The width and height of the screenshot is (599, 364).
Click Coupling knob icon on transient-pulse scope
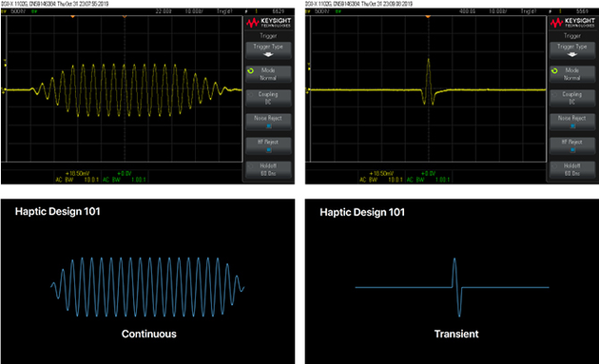point(554,94)
